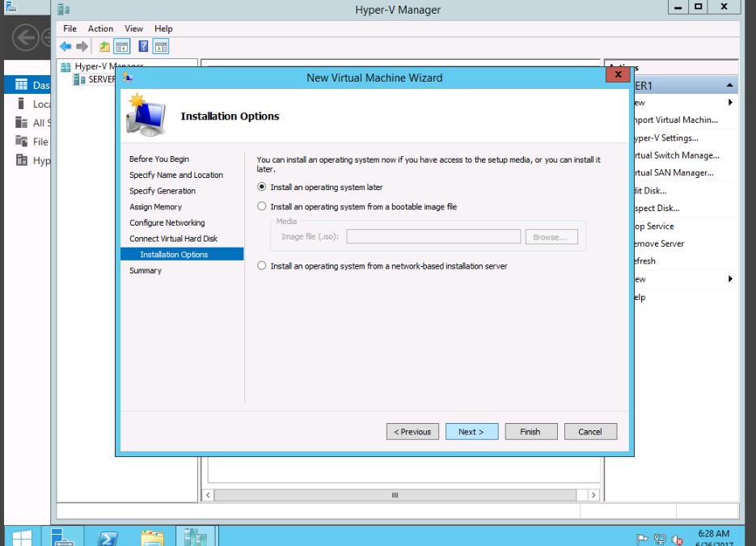The height and width of the screenshot is (546, 756).
Task: Click the Finish button
Action: coord(531,432)
